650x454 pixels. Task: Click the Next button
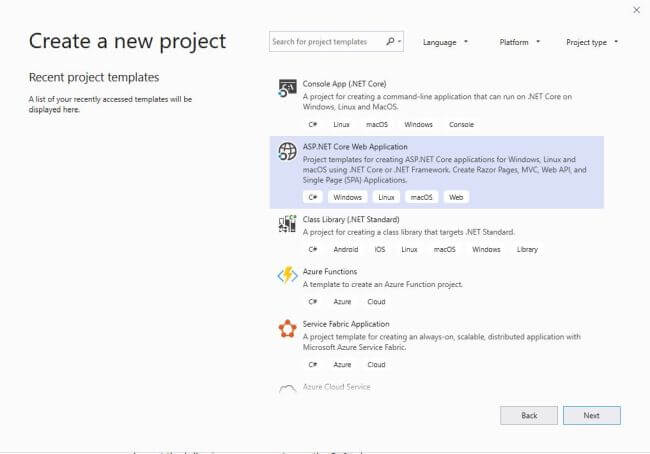tap(592, 415)
